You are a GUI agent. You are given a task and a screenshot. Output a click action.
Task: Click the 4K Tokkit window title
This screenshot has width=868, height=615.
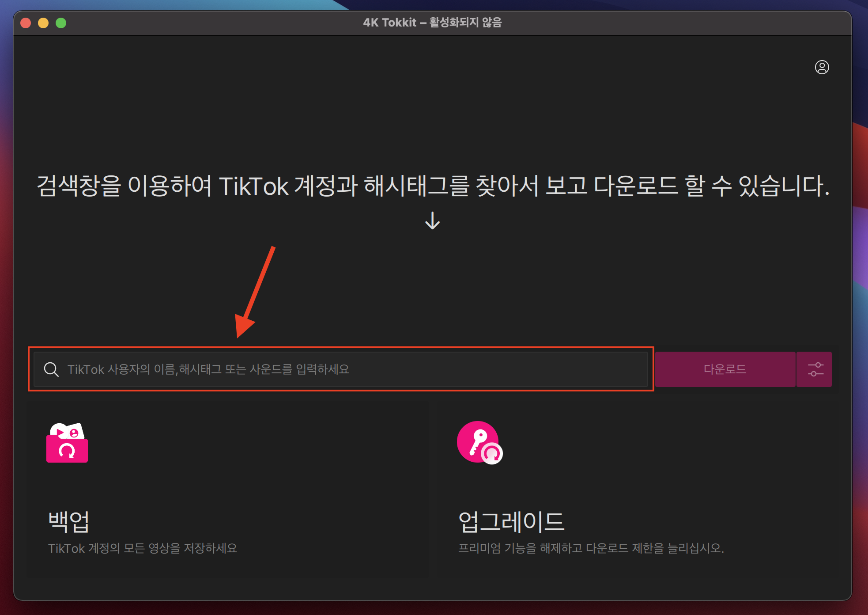click(x=432, y=23)
